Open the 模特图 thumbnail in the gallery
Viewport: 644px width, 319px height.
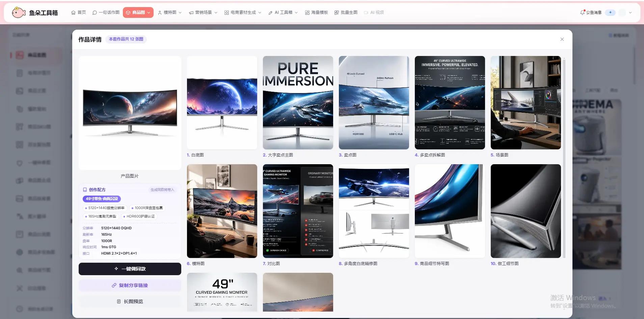(222, 211)
